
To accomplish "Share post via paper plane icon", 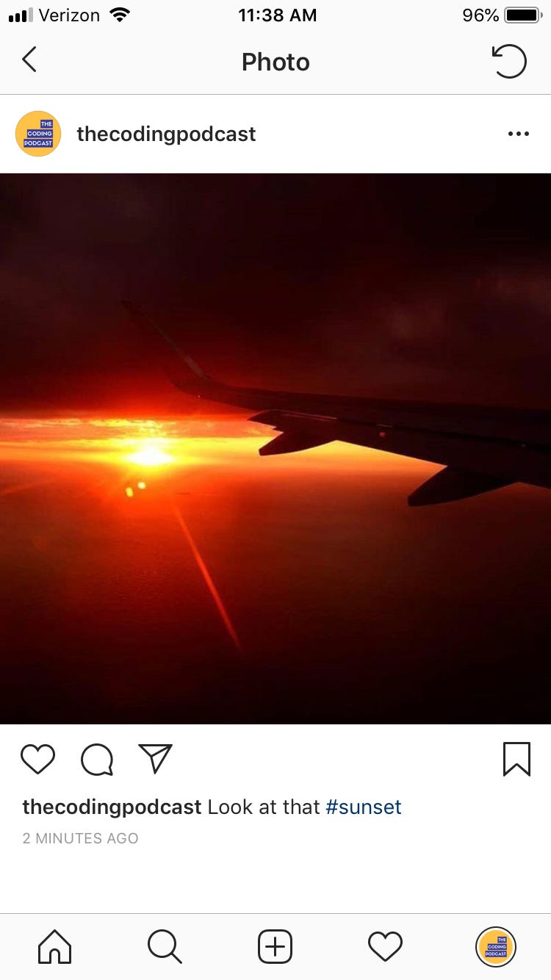I will coord(155,759).
